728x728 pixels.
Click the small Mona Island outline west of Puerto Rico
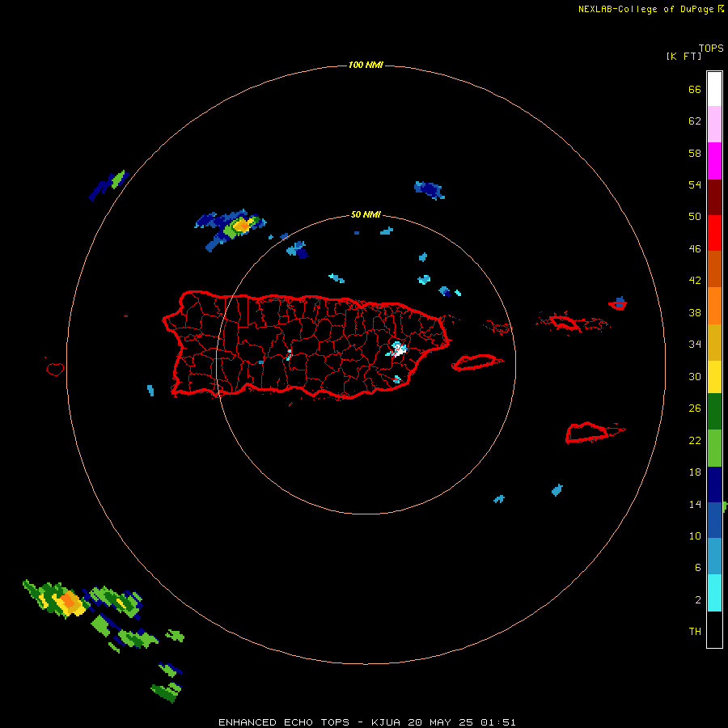click(x=55, y=369)
